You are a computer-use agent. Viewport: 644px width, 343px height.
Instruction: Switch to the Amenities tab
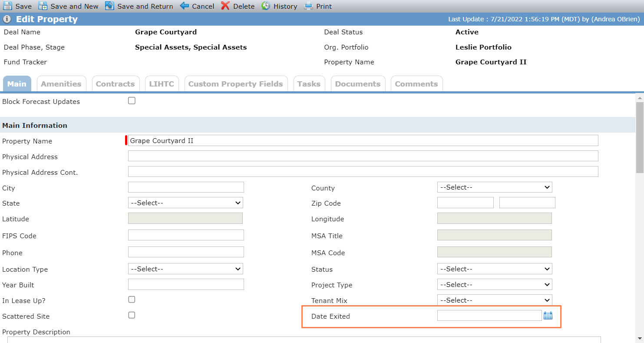pos(61,84)
